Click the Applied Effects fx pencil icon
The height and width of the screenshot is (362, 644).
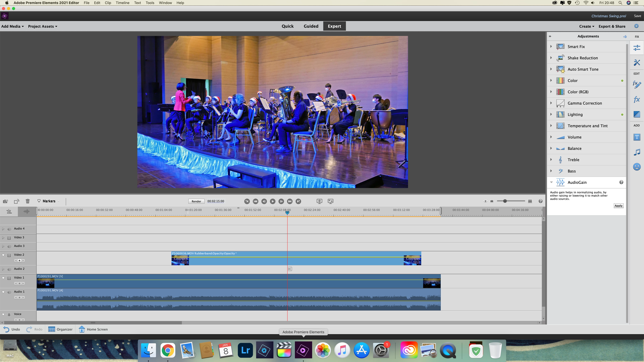pos(636,84)
